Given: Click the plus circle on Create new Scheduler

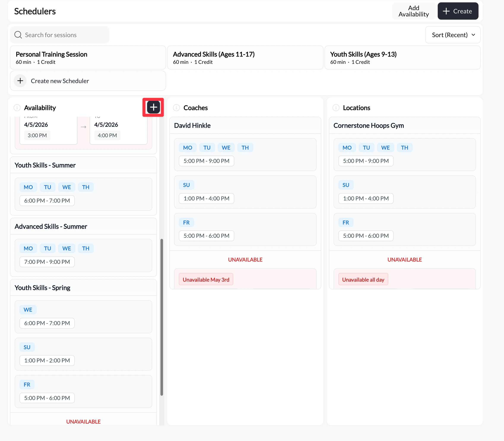Looking at the screenshot, I should (20, 81).
